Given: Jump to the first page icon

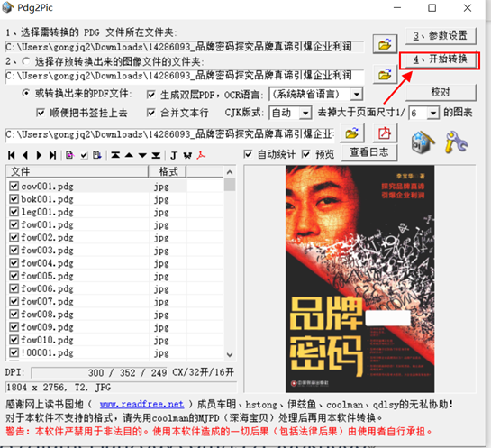Looking at the screenshot, I should [12, 155].
